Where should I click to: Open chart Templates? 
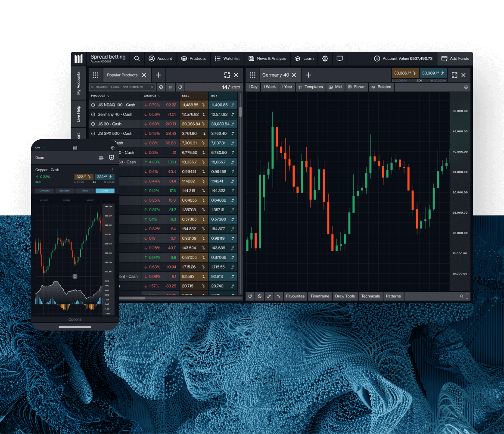311,87
